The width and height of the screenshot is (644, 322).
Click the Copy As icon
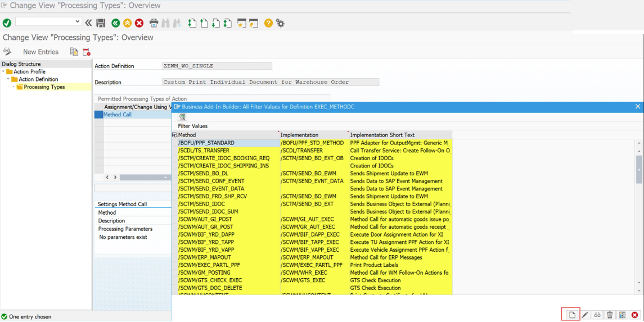click(x=74, y=52)
